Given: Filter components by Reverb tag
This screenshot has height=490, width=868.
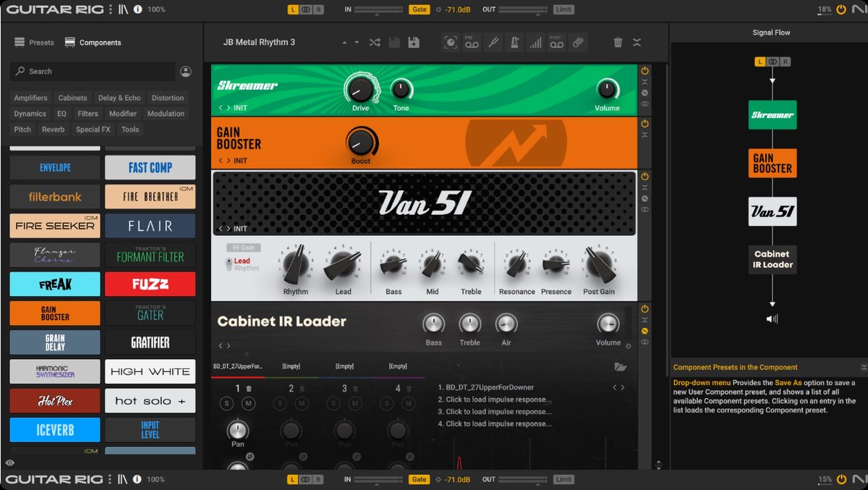Looking at the screenshot, I should (x=53, y=130).
